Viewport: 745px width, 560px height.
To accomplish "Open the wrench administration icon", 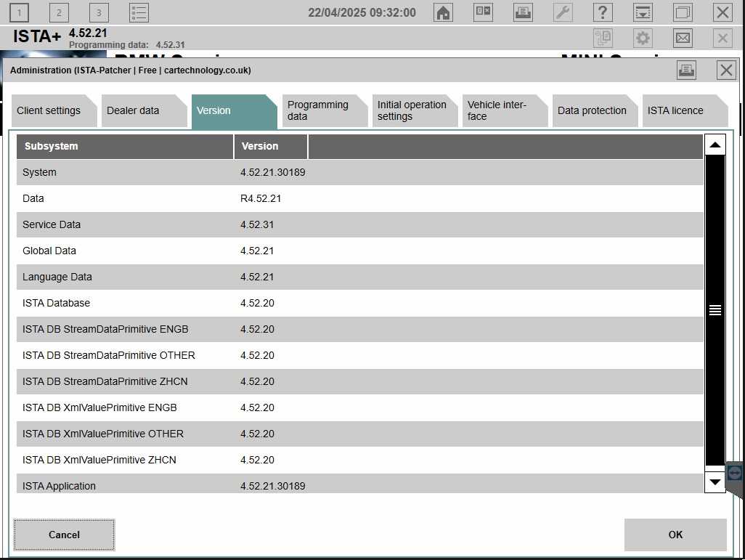I will click(563, 12).
